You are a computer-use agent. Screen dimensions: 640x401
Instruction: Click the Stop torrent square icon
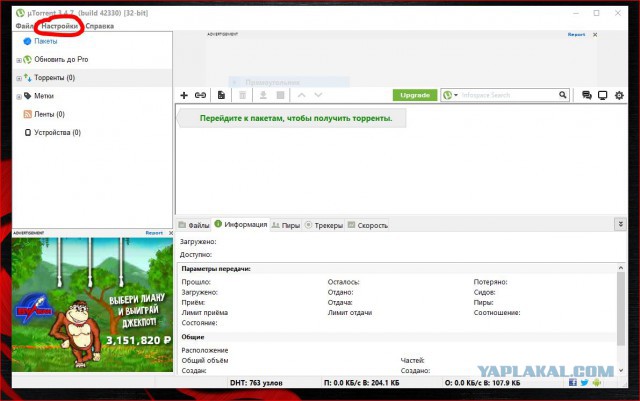pyautogui.click(x=280, y=95)
